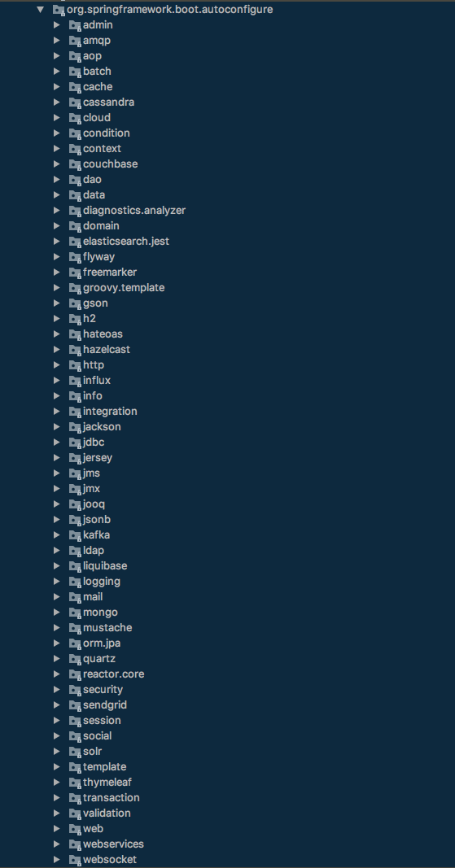Collapse the org.springframework.boot.autoconfigure package
This screenshot has width=455, height=868.
coord(40,10)
